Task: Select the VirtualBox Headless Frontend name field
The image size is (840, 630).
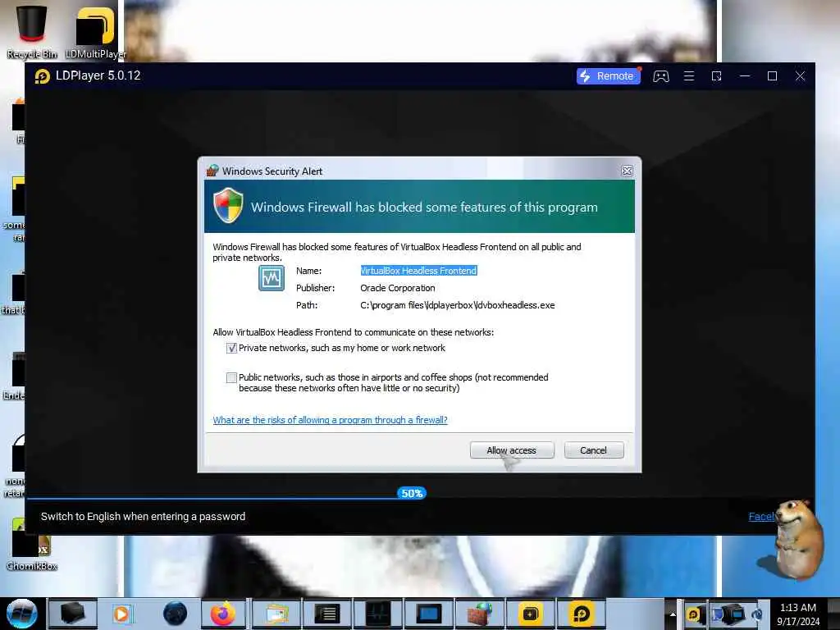Action: pyautogui.click(x=418, y=271)
